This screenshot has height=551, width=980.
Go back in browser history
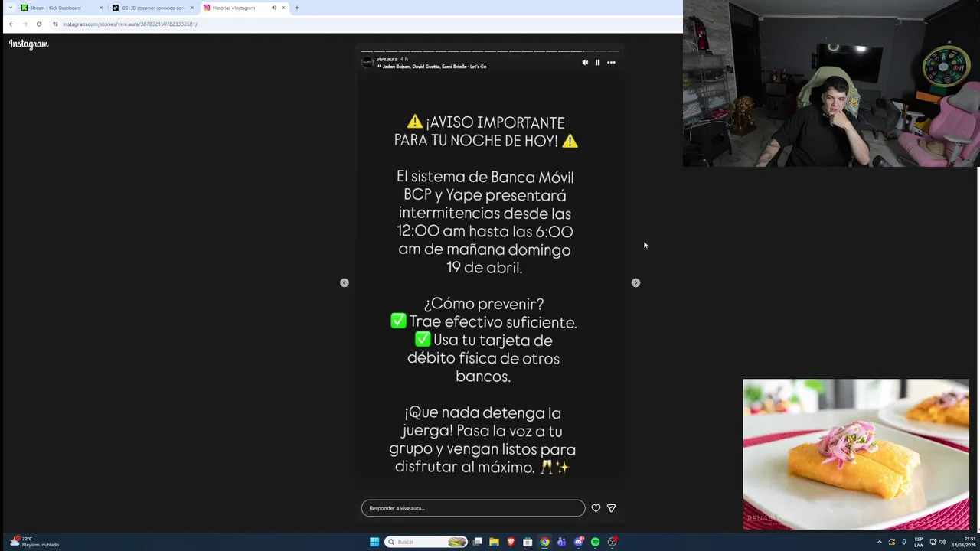click(11, 24)
